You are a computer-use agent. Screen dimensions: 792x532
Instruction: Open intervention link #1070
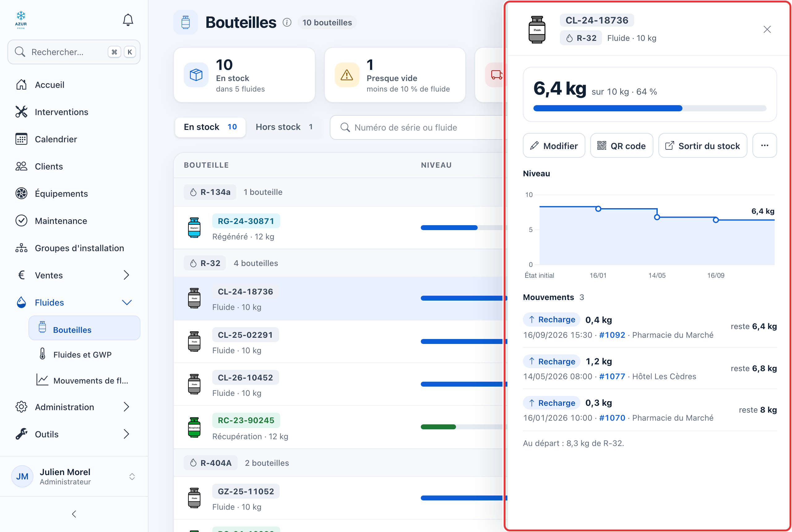(612, 418)
